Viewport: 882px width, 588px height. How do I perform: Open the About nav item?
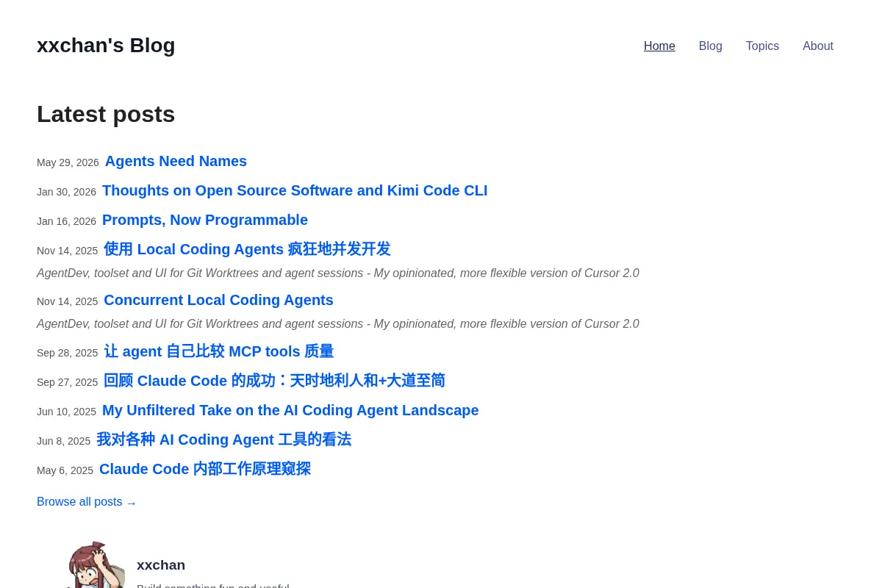point(818,46)
